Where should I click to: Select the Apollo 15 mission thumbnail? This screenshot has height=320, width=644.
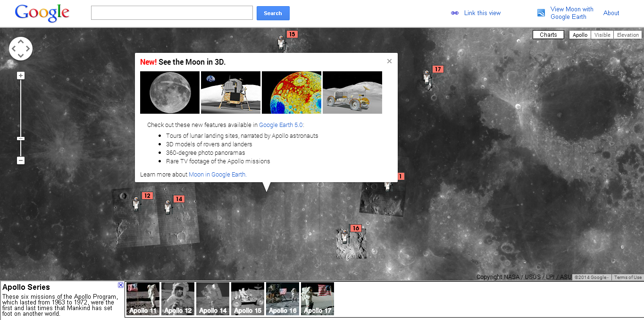click(x=248, y=299)
